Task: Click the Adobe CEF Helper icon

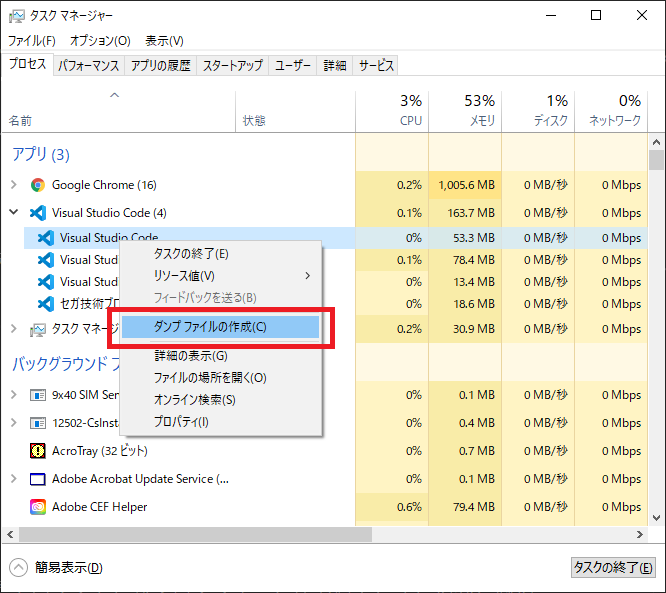Action: coord(38,507)
